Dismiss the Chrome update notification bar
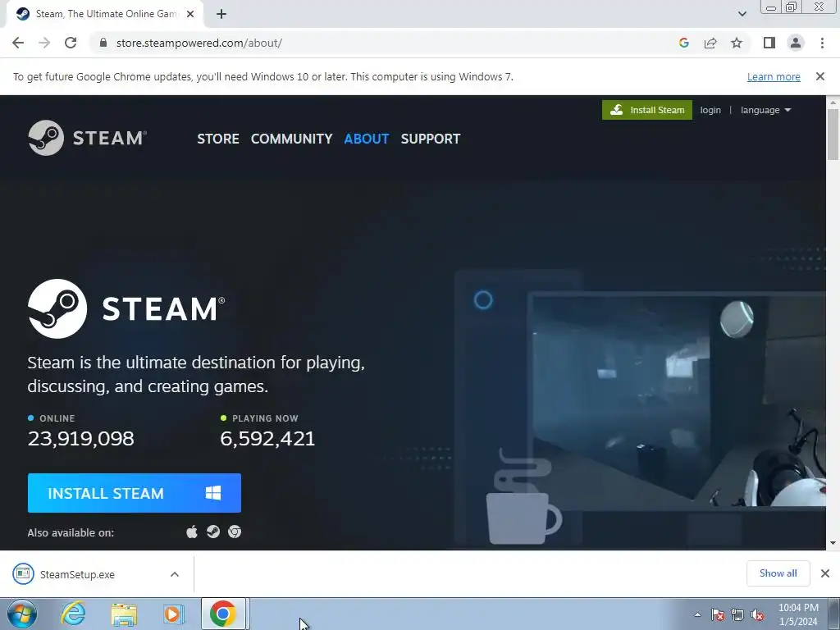The image size is (840, 630). coord(819,76)
